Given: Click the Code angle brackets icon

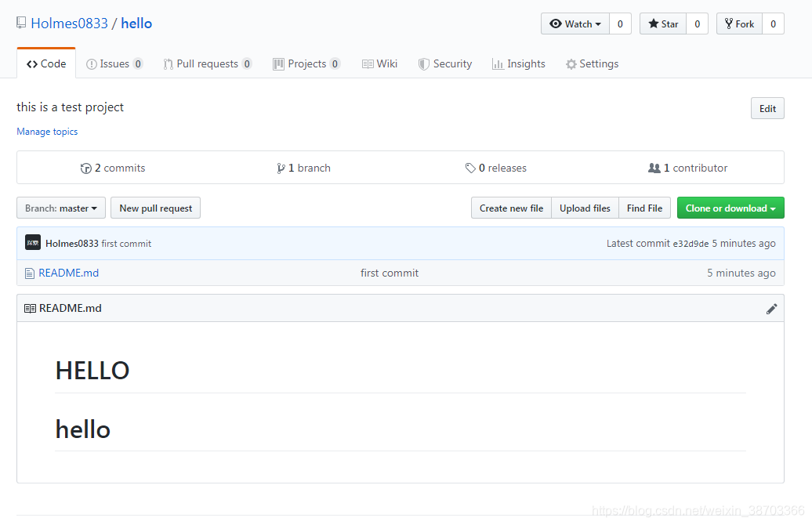Looking at the screenshot, I should click(32, 64).
